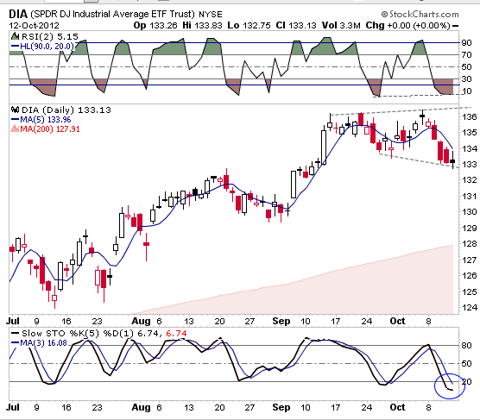Click the Vol 3.3M volume value
Viewport: 480px width, 420px height.
(341, 25)
